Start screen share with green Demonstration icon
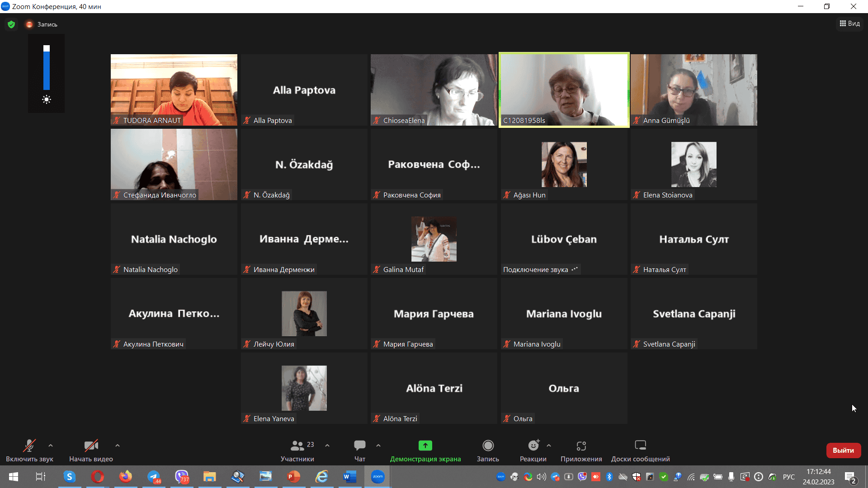This screenshot has height=488, width=868. tap(425, 446)
